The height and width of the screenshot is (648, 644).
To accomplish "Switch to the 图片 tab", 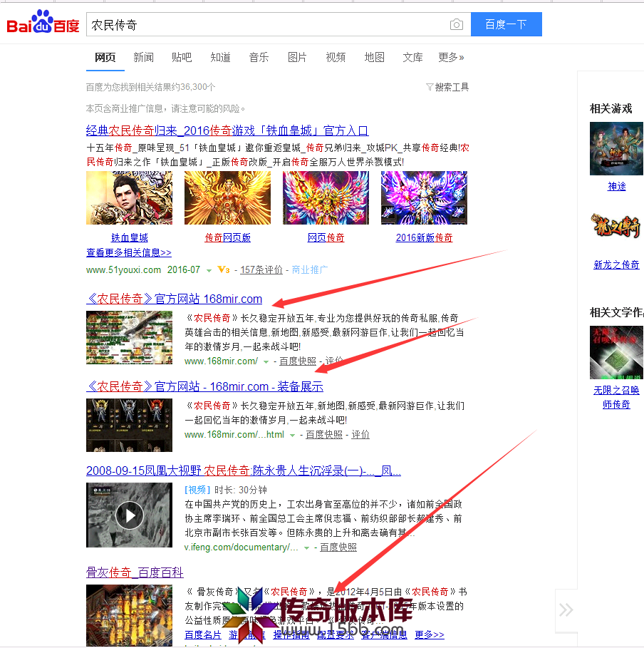I will pos(297,57).
